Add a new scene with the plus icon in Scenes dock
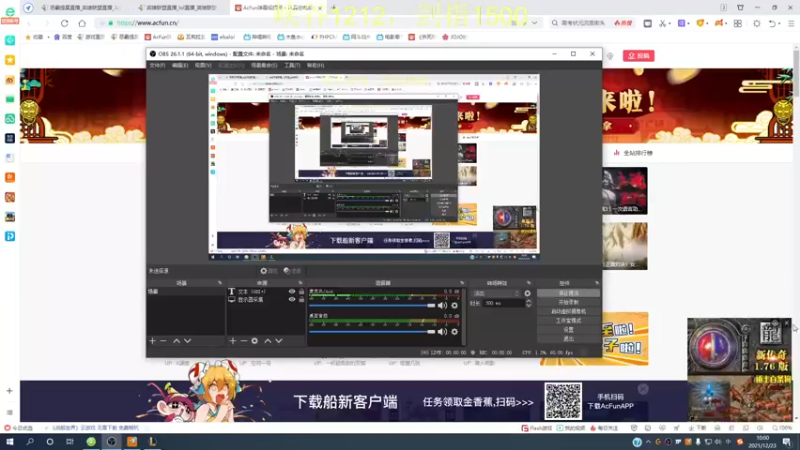This screenshot has height=450, width=800. [x=152, y=340]
